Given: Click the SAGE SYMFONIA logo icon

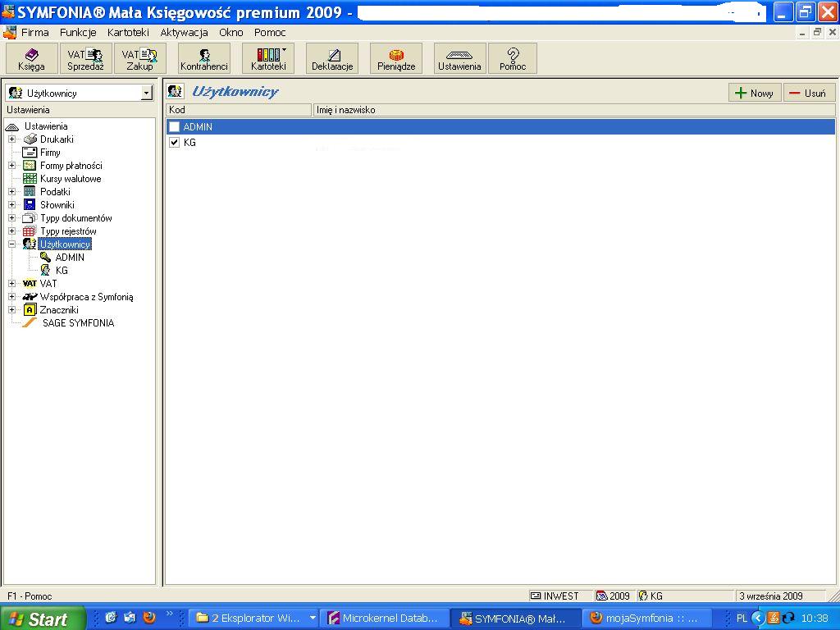Looking at the screenshot, I should 30,322.
